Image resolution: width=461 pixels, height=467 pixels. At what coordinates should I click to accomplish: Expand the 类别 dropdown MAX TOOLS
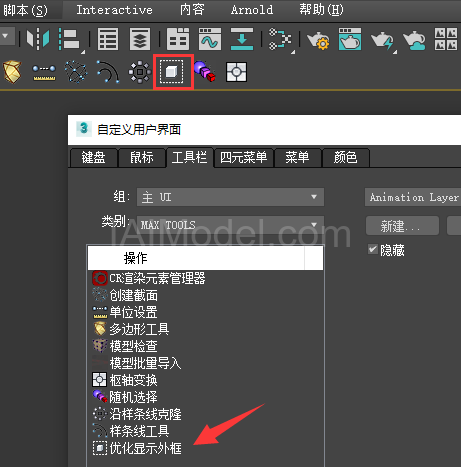point(230,225)
